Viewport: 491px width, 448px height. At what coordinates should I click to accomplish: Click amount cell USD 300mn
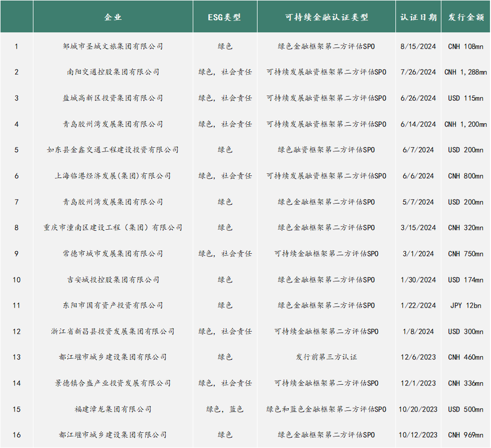click(465, 331)
